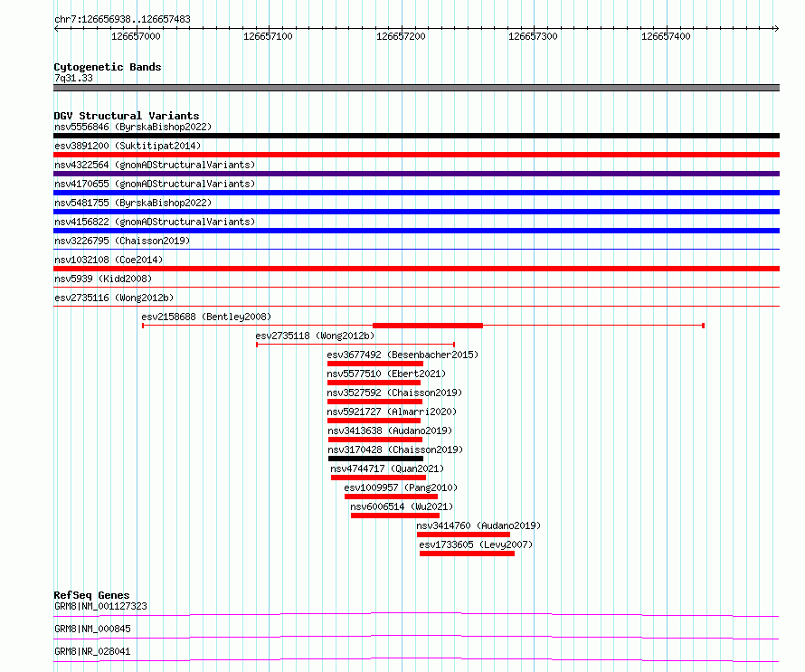The image size is (805, 672).
Task: Open GRM8|NM_000845 gene label
Action: click(92, 629)
